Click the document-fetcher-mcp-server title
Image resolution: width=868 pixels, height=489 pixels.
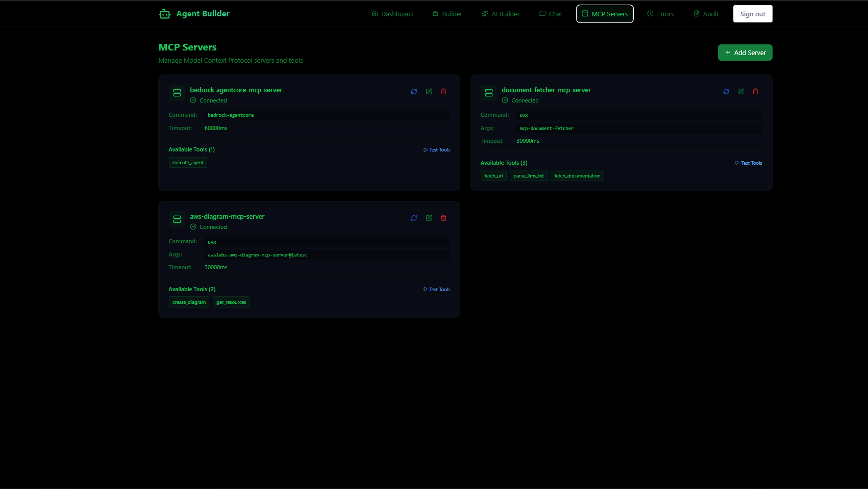point(546,90)
